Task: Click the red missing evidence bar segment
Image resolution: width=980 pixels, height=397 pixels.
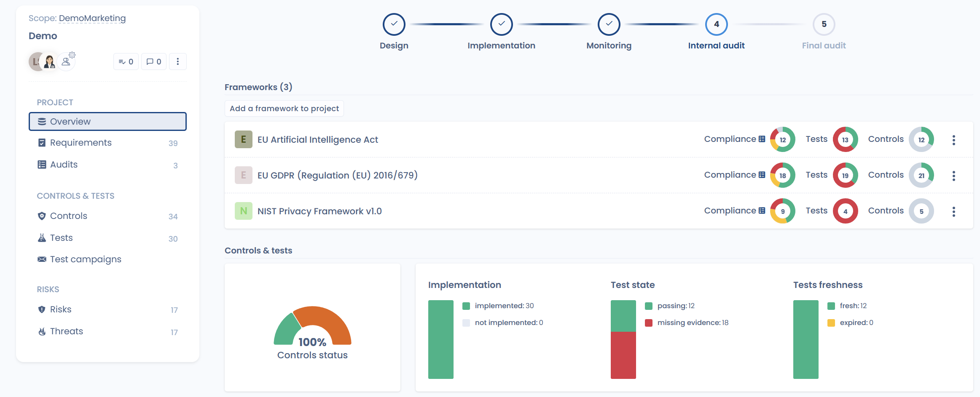Action: click(623, 355)
